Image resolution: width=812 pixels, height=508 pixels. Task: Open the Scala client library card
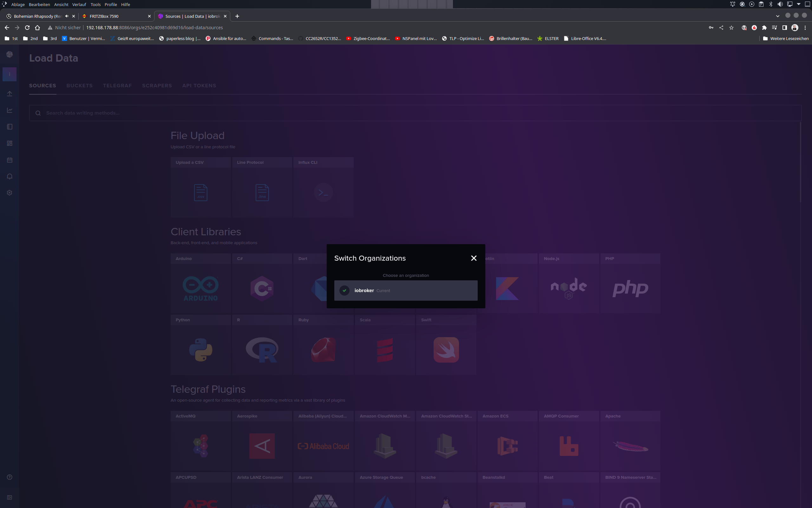[385, 345]
